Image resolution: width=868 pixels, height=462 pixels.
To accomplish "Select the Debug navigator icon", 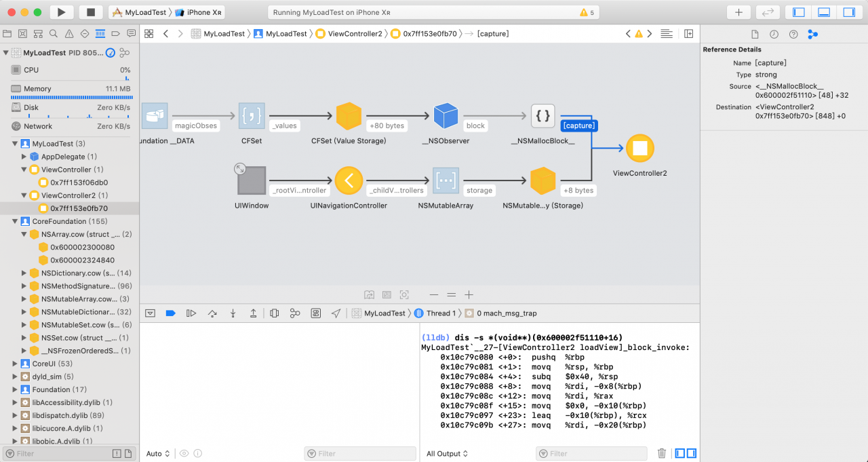I will [x=100, y=33].
